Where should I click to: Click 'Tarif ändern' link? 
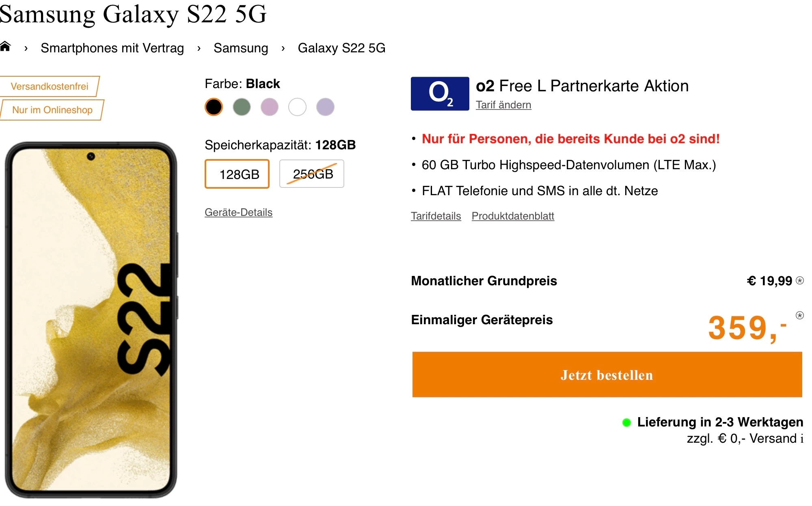pos(503,105)
